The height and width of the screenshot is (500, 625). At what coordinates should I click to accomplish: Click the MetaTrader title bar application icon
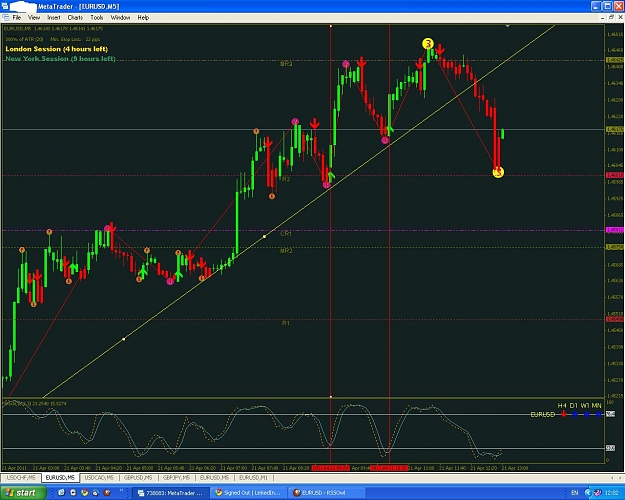click(5, 6)
